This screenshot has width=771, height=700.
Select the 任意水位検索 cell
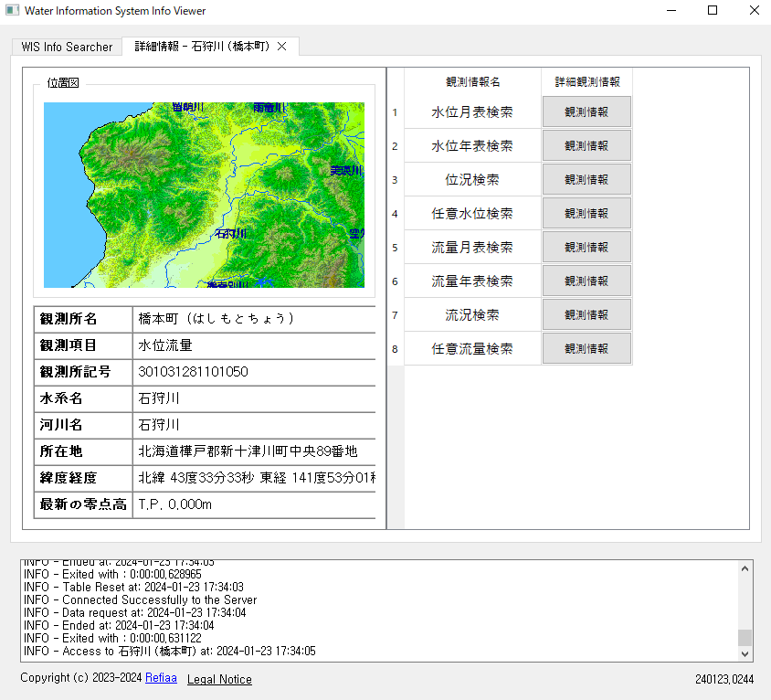tap(472, 214)
